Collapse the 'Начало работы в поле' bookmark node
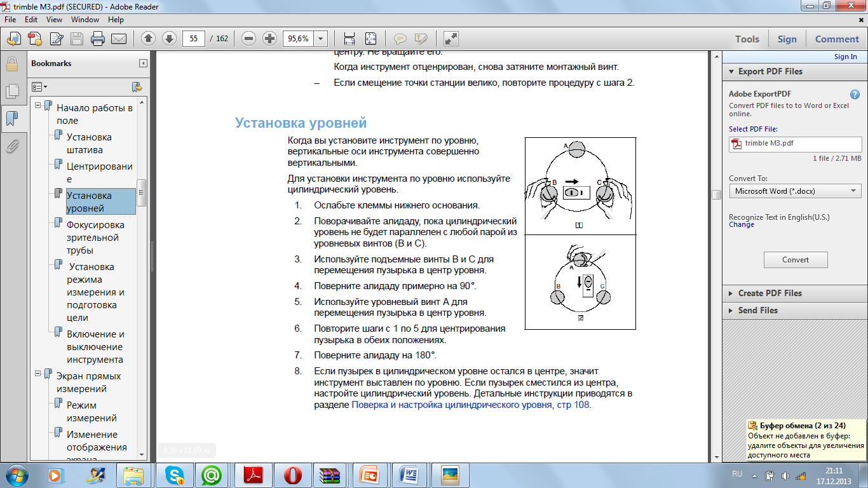Image resolution: width=868 pixels, height=488 pixels. pos(38,106)
